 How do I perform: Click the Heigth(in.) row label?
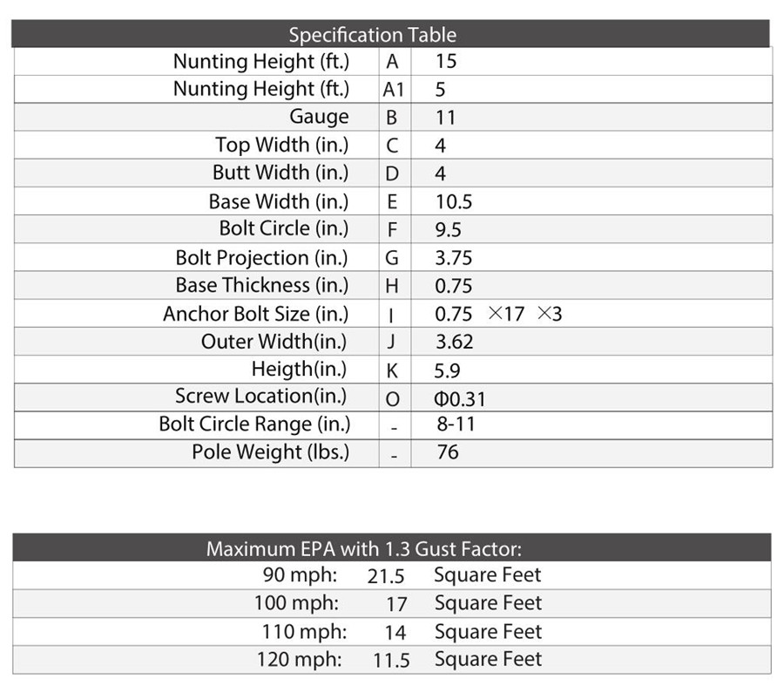pos(299,369)
